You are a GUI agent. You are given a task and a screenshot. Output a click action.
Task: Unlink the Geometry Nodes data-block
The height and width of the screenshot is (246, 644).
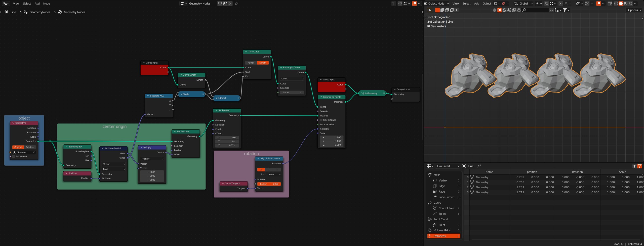pos(230,4)
